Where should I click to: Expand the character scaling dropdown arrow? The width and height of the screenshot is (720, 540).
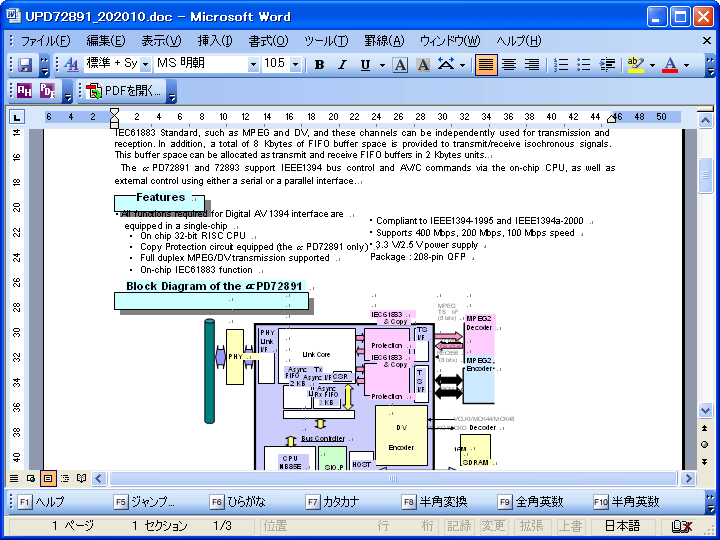point(462,65)
